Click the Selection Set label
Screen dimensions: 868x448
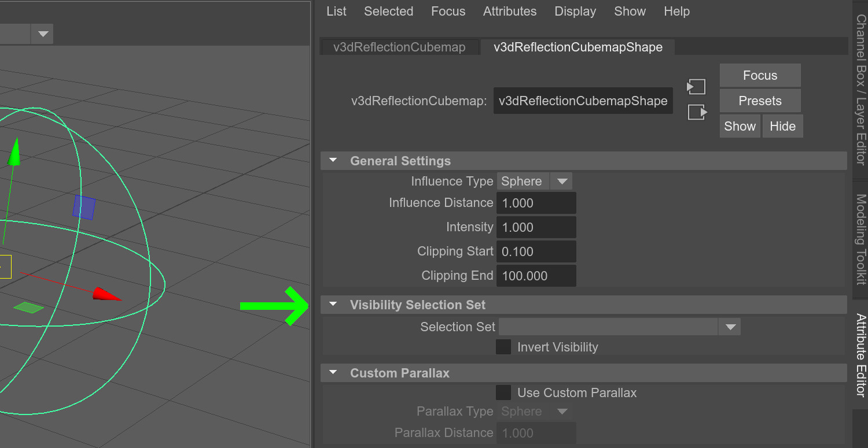coord(458,327)
